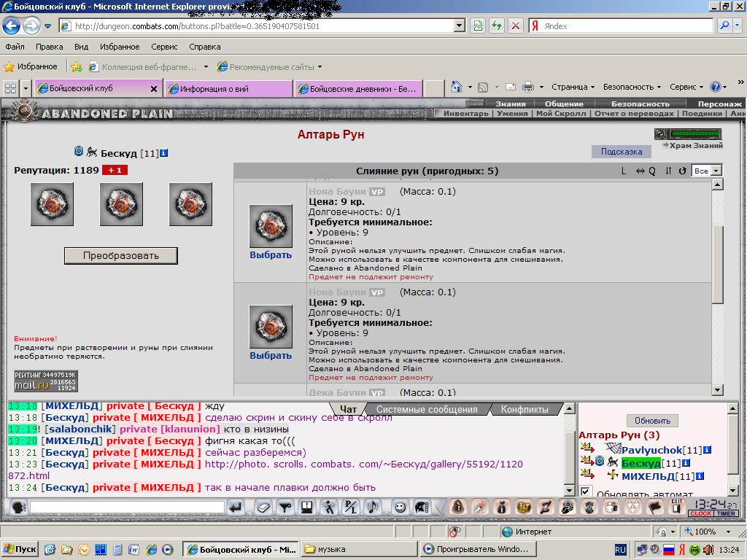Screen dimensions: 747x560
Task: Click the running man icon in chat toolbar
Action: click(329, 507)
